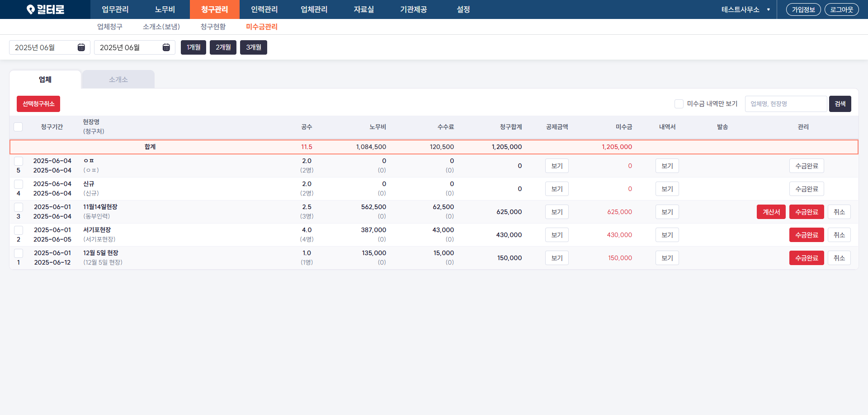Screen dimensions: 868x415
Task: Go to the 청구현황 submenu
Action: pyautogui.click(x=213, y=27)
